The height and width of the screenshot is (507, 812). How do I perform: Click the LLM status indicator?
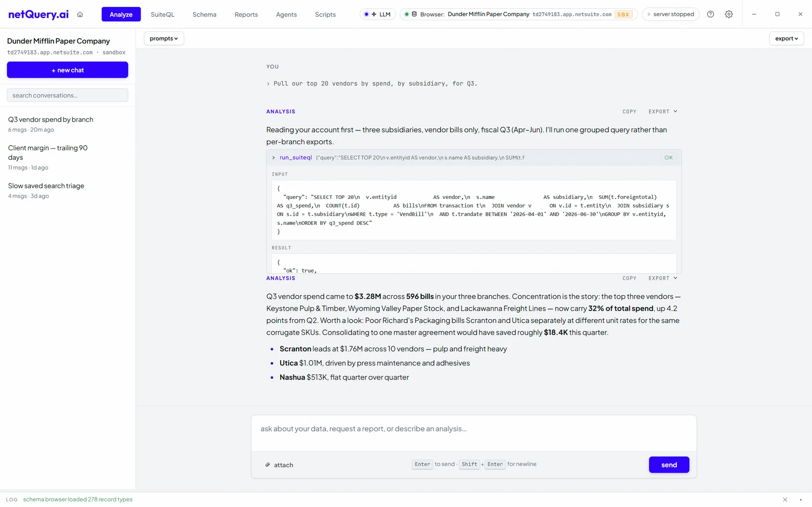tap(378, 14)
